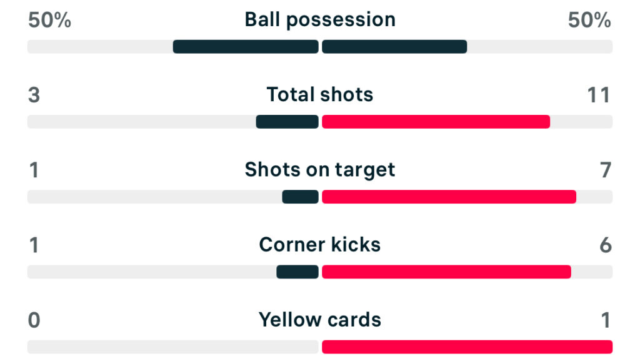The height and width of the screenshot is (364, 640).
Task: Click the dark Shots on target bar
Action: coord(301,197)
